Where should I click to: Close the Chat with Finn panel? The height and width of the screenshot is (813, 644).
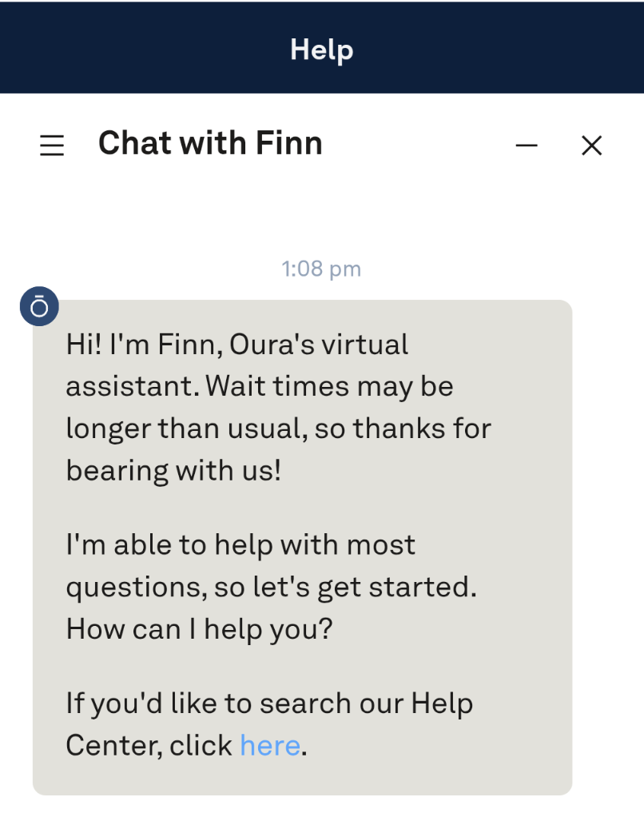[x=591, y=145]
